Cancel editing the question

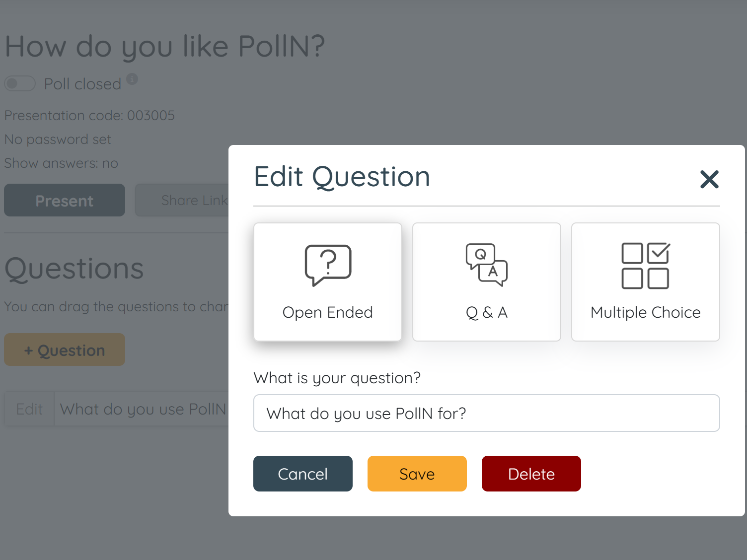[x=303, y=474]
